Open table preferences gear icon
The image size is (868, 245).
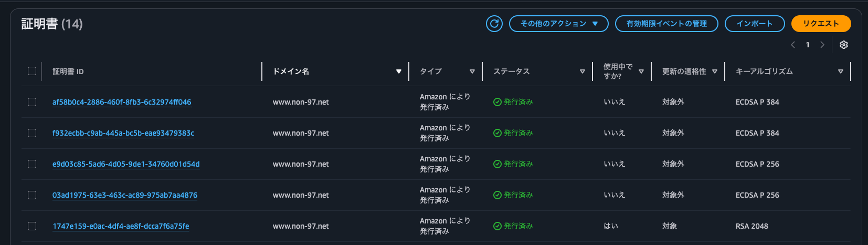(x=844, y=45)
